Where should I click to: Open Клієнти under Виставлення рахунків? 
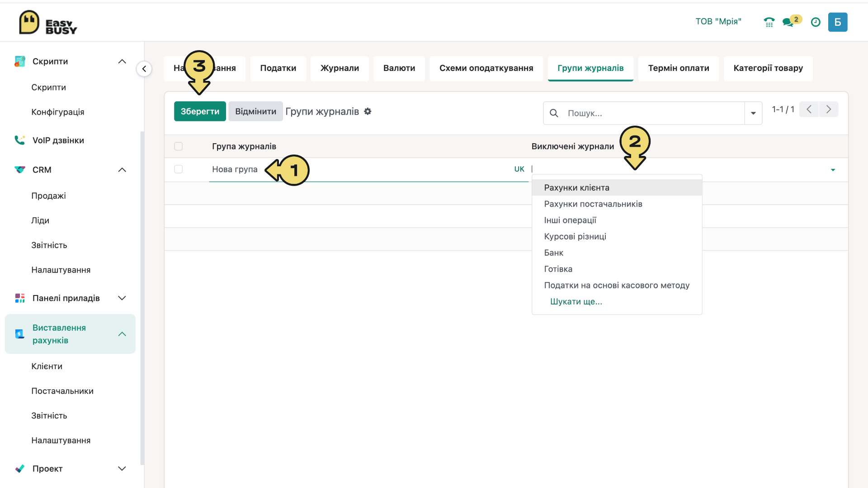tap(47, 366)
